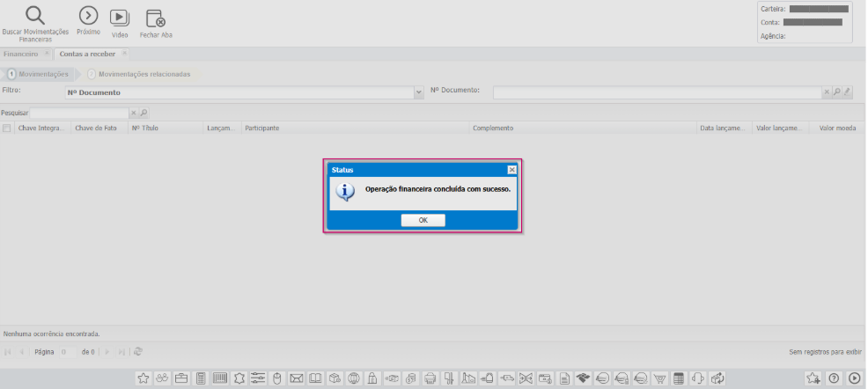Click OK in the Status dialog
Screen dimensions: 868x389
click(x=423, y=220)
